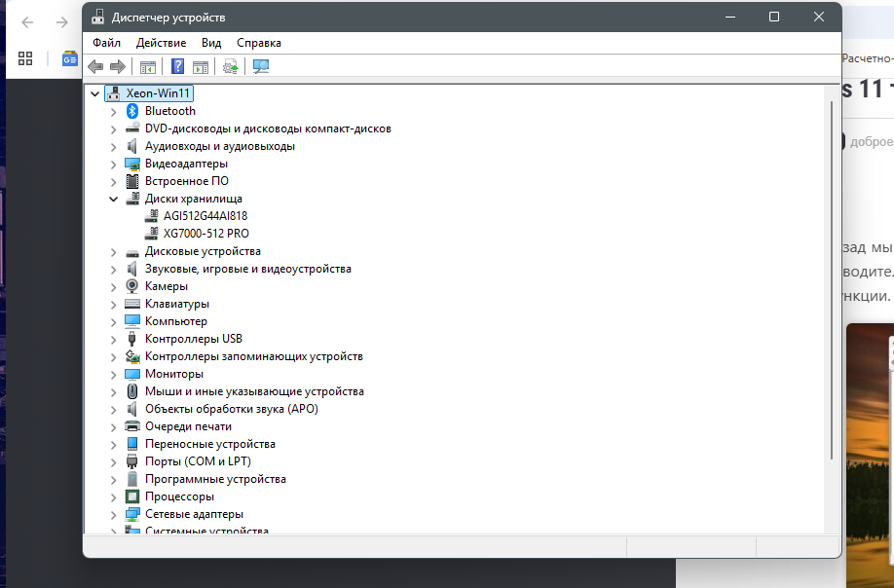This screenshot has width=894, height=588.
Task: Click browser forward arrow behind Device Manager
Action: (x=62, y=22)
